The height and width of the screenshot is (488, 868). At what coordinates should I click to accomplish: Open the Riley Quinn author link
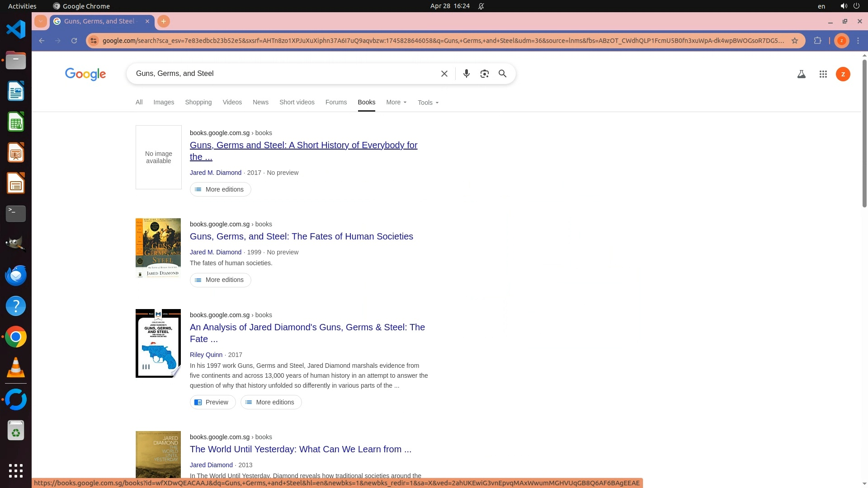(206, 355)
